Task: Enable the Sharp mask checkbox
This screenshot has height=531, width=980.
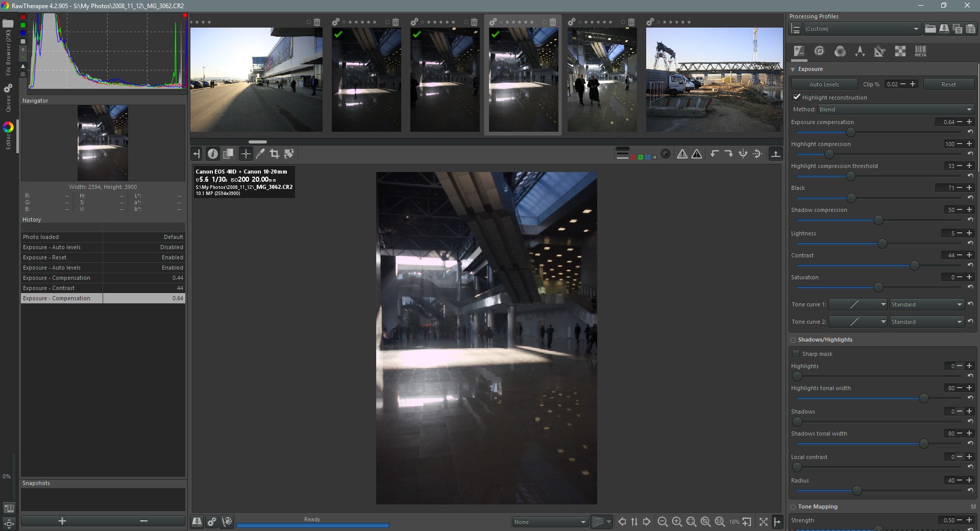Action: tap(796, 353)
